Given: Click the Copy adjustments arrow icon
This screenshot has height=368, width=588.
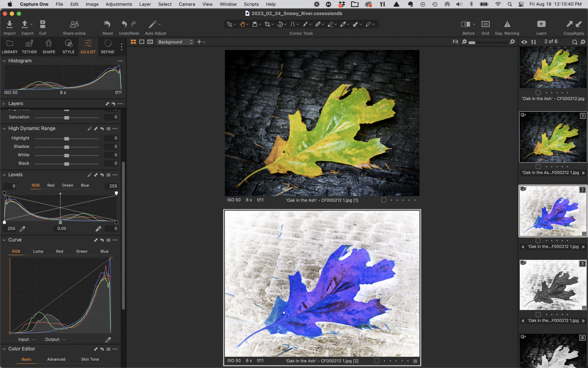Looking at the screenshot, I should click(569, 24).
